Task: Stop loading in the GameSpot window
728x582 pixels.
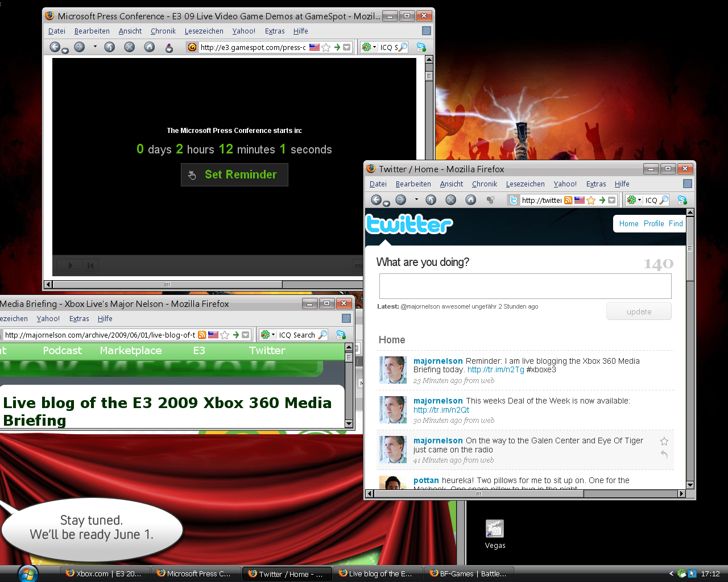Action: [x=130, y=47]
